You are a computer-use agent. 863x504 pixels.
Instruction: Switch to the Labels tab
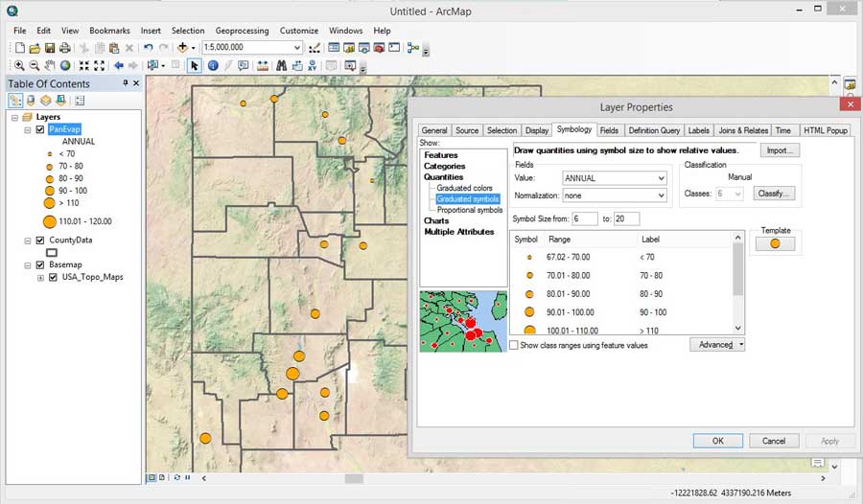click(699, 130)
